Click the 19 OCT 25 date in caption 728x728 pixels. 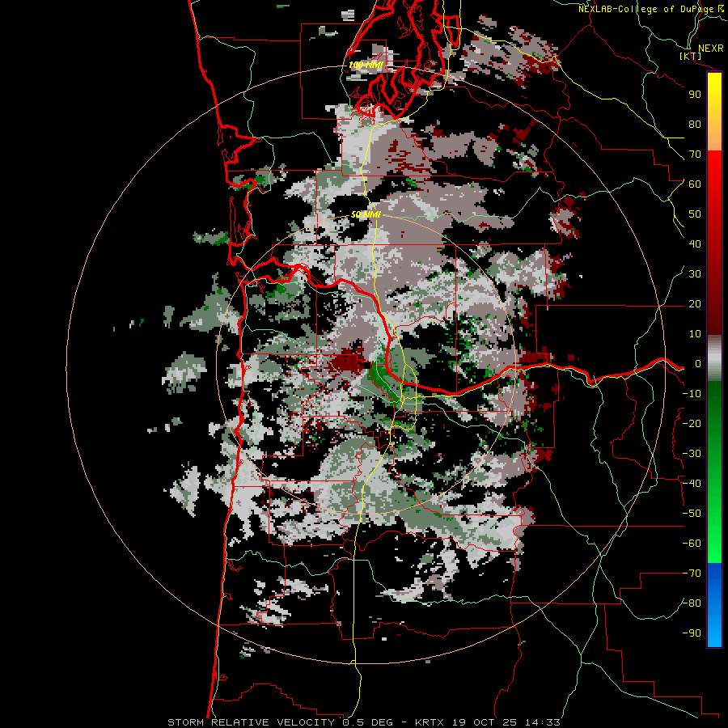click(485, 722)
